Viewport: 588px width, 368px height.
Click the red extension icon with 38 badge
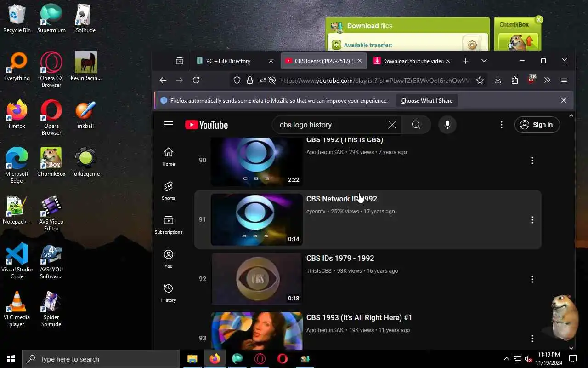pyautogui.click(x=531, y=80)
